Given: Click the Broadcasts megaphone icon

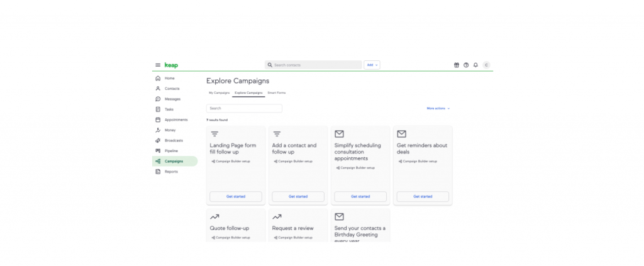Looking at the screenshot, I should pyautogui.click(x=158, y=140).
